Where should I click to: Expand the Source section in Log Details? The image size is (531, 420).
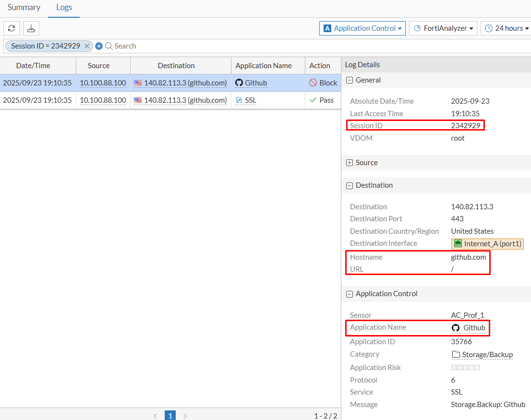(x=350, y=162)
